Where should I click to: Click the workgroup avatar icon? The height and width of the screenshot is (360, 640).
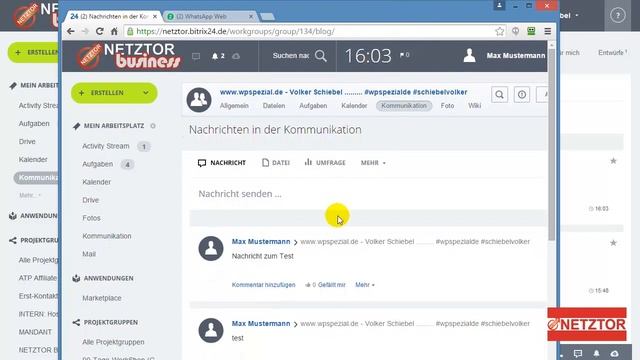(199, 100)
